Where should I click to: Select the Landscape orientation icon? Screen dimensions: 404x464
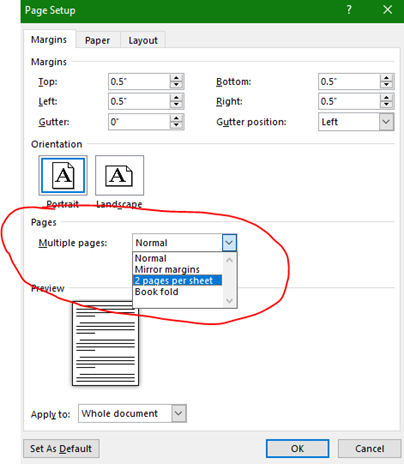pos(119,175)
